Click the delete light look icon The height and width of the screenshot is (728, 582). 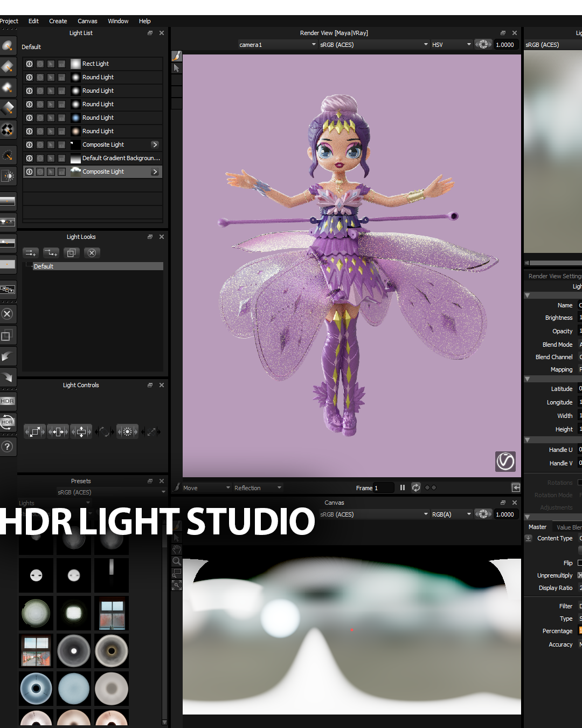[x=92, y=253]
